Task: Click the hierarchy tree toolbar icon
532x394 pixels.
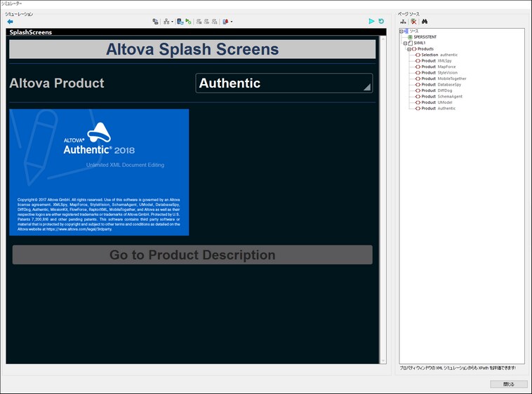Action: [166, 22]
